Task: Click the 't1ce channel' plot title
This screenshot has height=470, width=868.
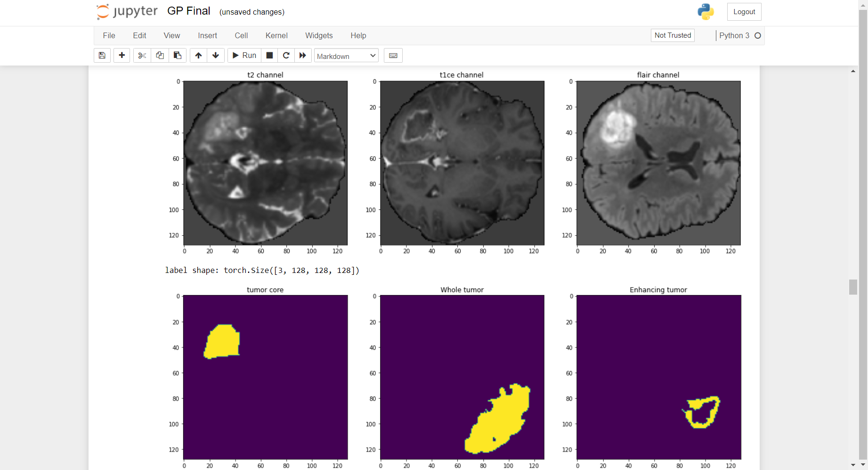Action: pyautogui.click(x=462, y=75)
